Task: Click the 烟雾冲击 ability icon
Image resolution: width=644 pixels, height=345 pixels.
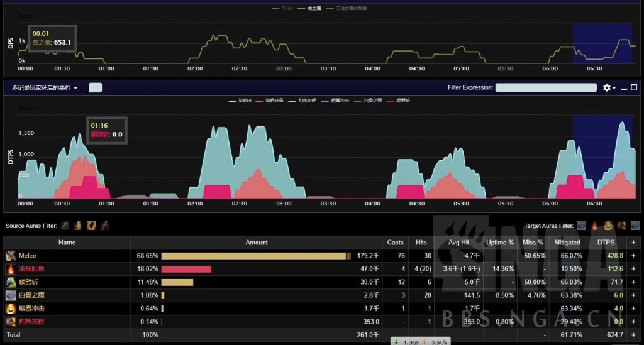Action: (x=11, y=309)
